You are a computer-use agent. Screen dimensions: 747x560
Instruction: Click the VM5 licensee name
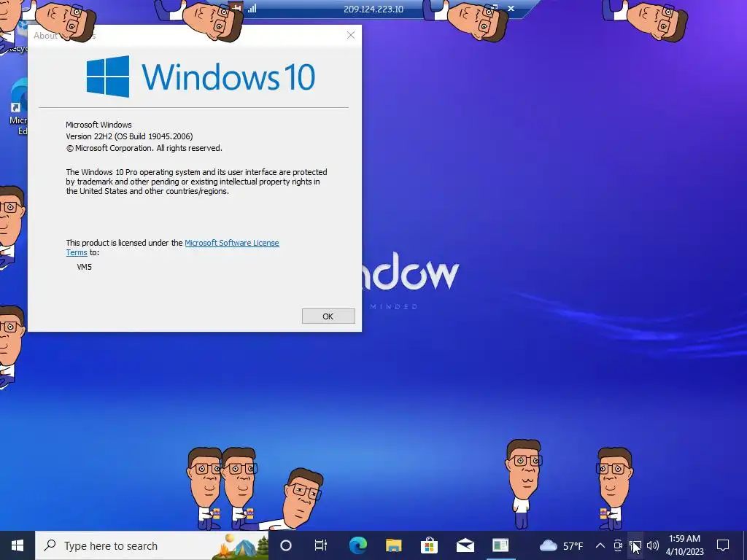[85, 267]
